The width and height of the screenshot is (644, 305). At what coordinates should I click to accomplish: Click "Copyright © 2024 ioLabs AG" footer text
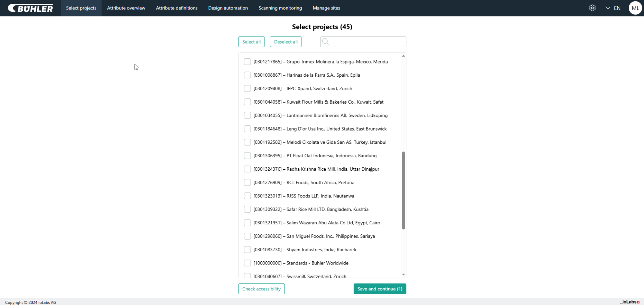pos(30,302)
